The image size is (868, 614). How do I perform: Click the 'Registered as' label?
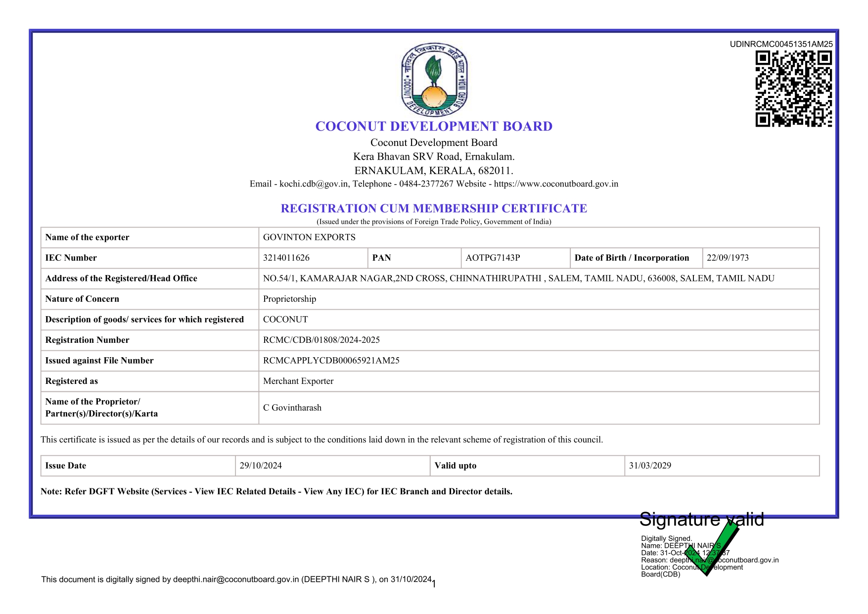pyautogui.click(x=72, y=381)
